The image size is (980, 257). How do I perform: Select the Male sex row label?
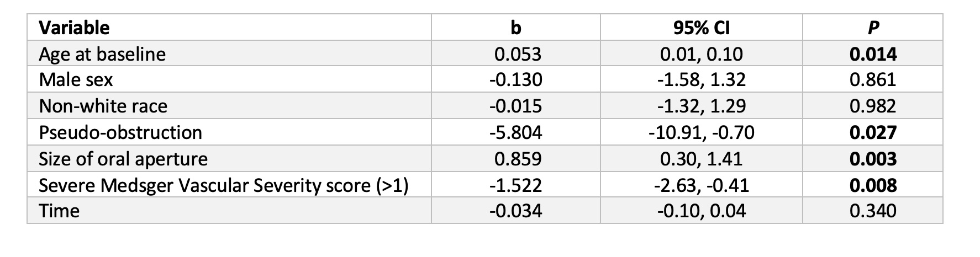[76, 80]
